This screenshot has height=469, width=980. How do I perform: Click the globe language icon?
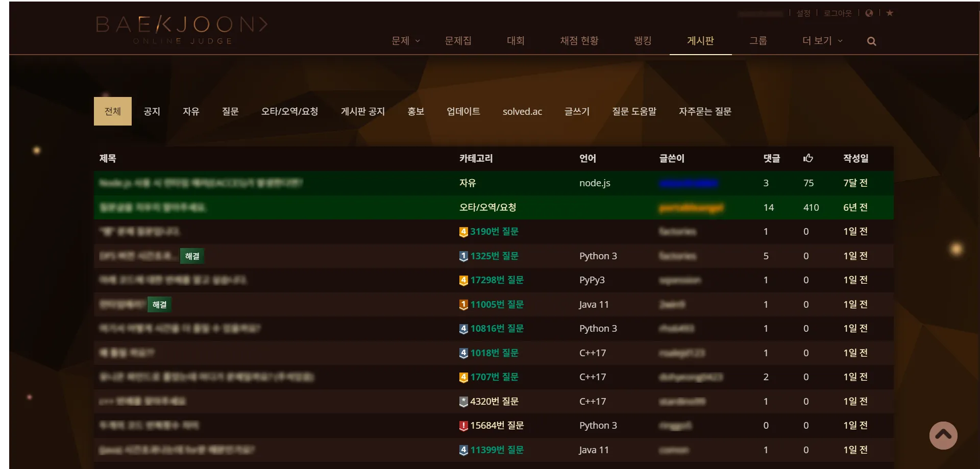point(869,13)
